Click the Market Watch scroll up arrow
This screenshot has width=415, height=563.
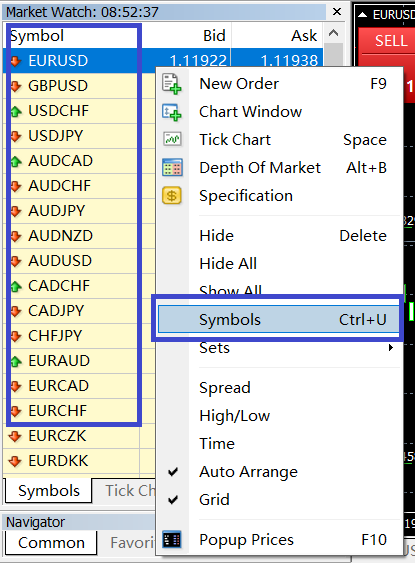(334, 33)
